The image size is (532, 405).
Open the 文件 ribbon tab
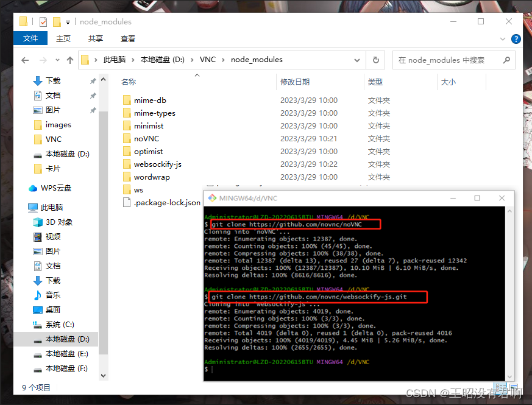(x=30, y=38)
